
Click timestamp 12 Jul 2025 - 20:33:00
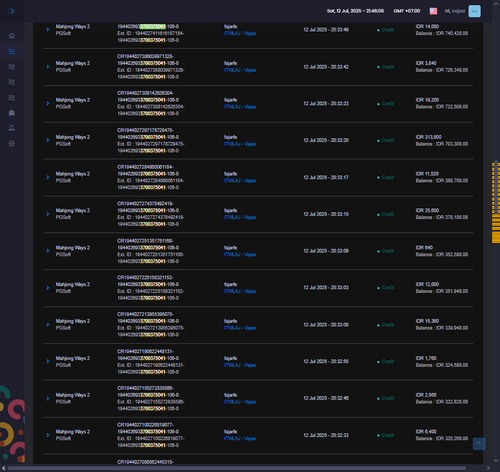click(x=326, y=325)
